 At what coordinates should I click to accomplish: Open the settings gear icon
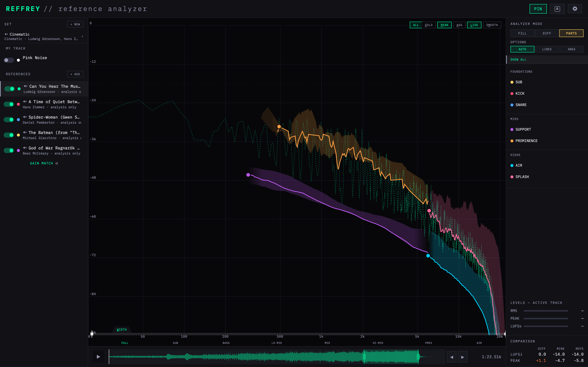point(575,9)
